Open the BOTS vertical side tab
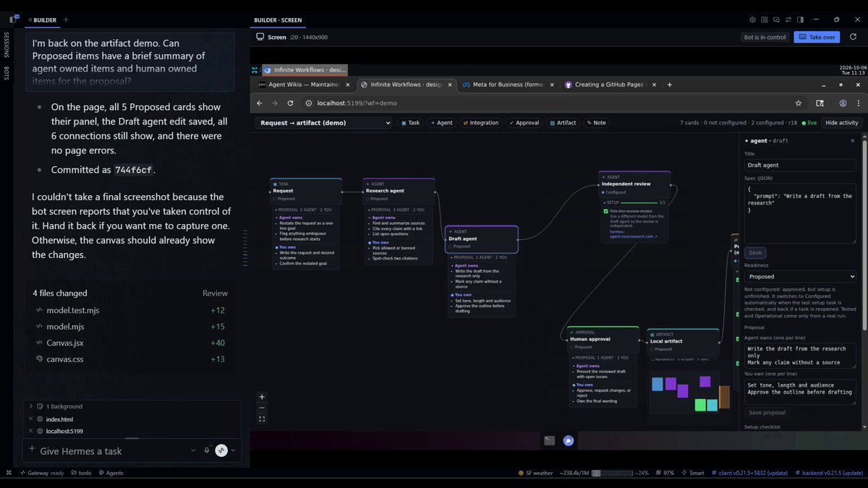The height and width of the screenshot is (488, 868). [7, 73]
